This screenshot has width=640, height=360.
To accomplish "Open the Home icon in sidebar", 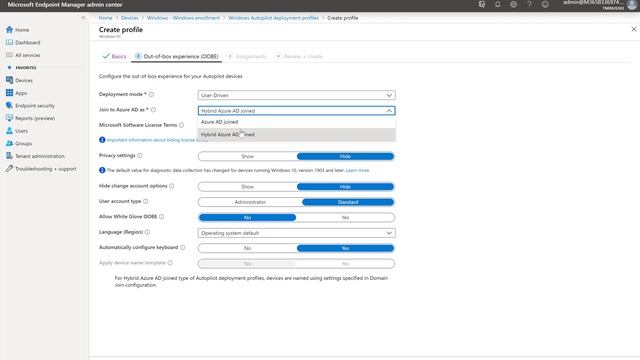I will 9,30.
